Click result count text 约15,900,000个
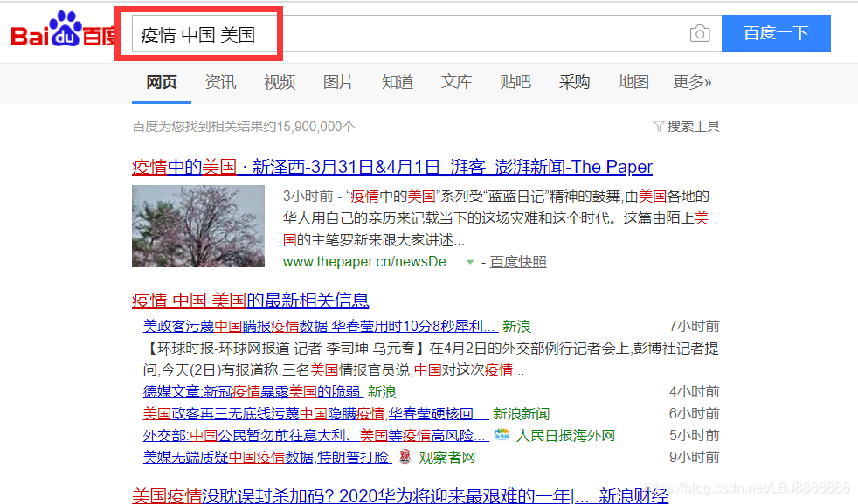Screen dimensions: 858x504 [x=244, y=127]
